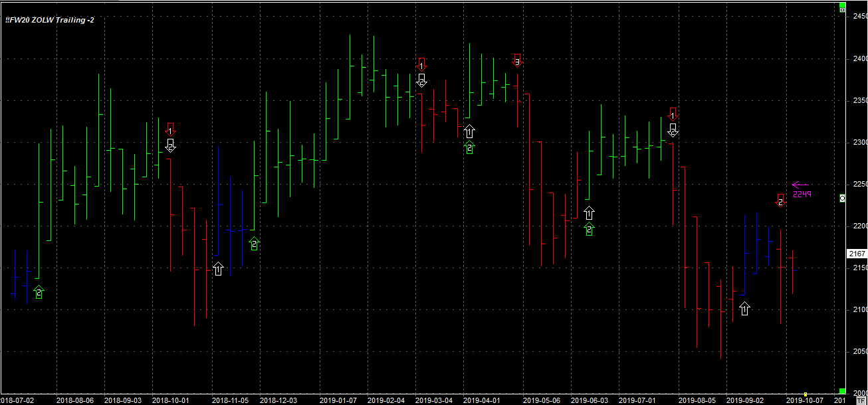Select the red down arrow beside 2249 label

point(781,200)
